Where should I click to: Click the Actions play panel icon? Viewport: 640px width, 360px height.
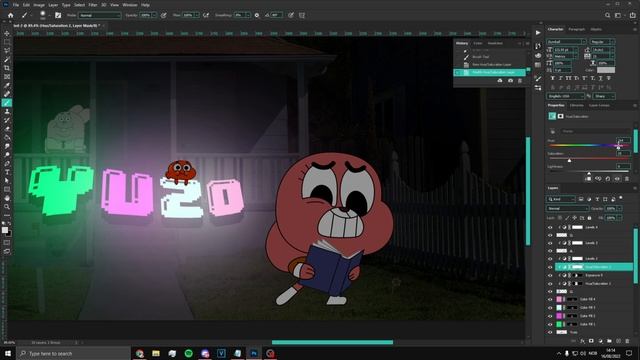click(x=538, y=33)
